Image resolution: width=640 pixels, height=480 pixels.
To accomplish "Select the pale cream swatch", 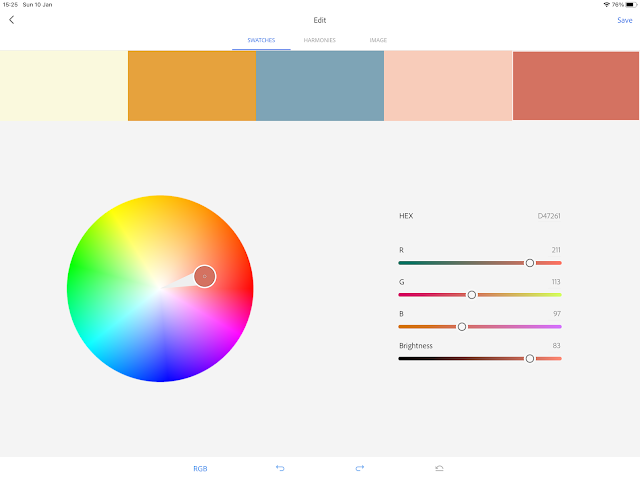I will (x=64, y=86).
